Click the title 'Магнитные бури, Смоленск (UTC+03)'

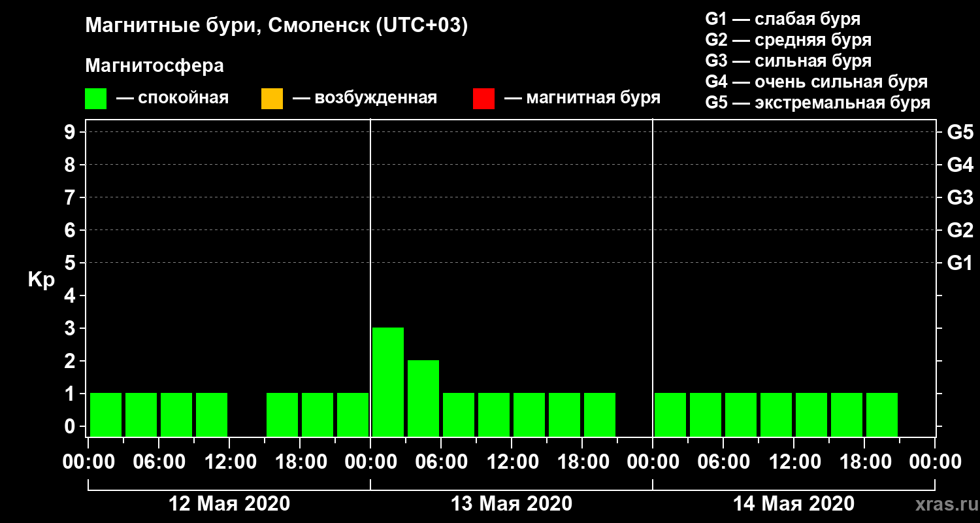pyautogui.click(x=277, y=27)
